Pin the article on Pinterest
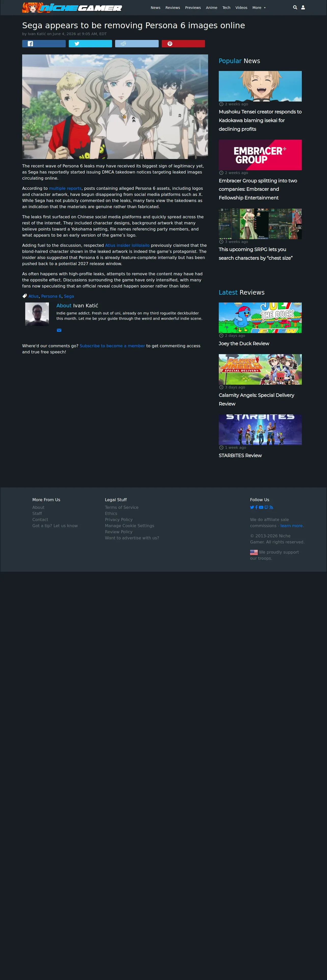 [183, 44]
